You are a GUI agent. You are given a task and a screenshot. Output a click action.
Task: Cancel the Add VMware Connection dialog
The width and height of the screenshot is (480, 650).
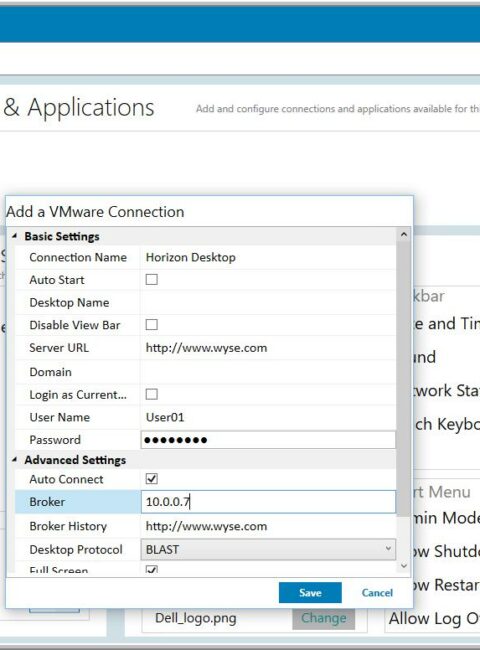coord(377,593)
